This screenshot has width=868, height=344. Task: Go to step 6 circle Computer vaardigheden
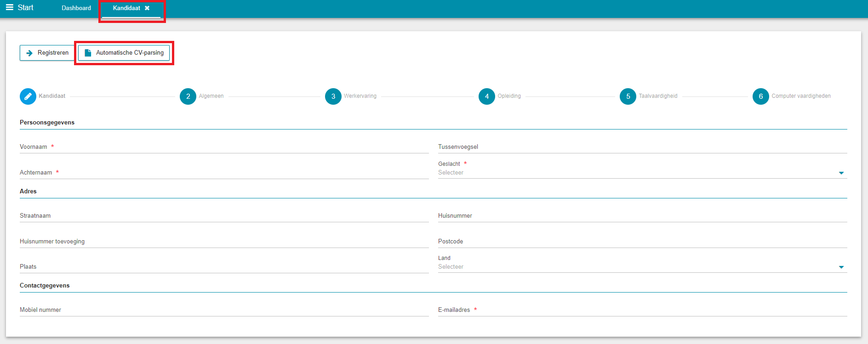pos(761,96)
